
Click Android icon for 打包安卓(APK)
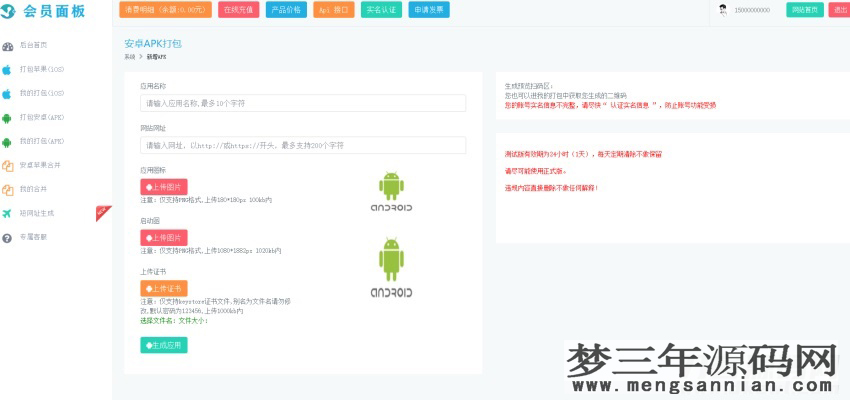(7, 118)
